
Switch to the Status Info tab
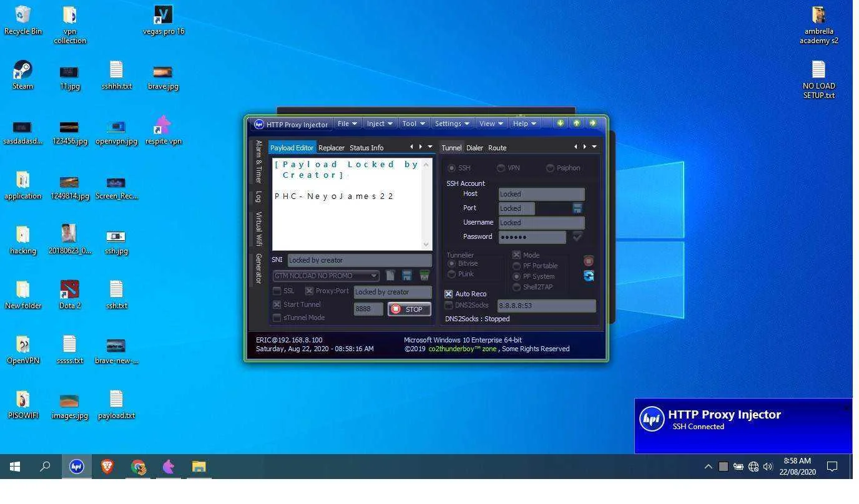(x=366, y=148)
